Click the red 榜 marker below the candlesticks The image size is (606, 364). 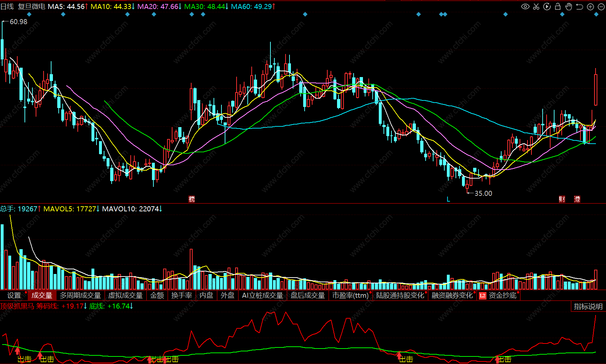click(x=192, y=199)
